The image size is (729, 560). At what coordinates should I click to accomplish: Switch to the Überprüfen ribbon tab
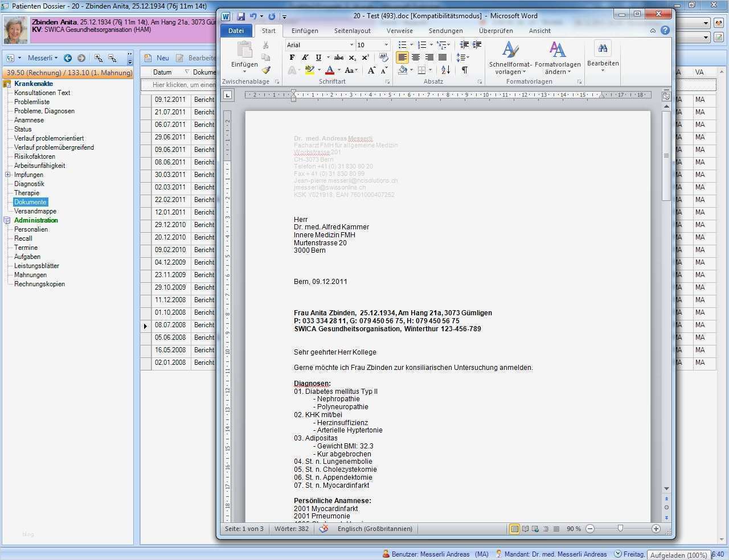click(495, 31)
